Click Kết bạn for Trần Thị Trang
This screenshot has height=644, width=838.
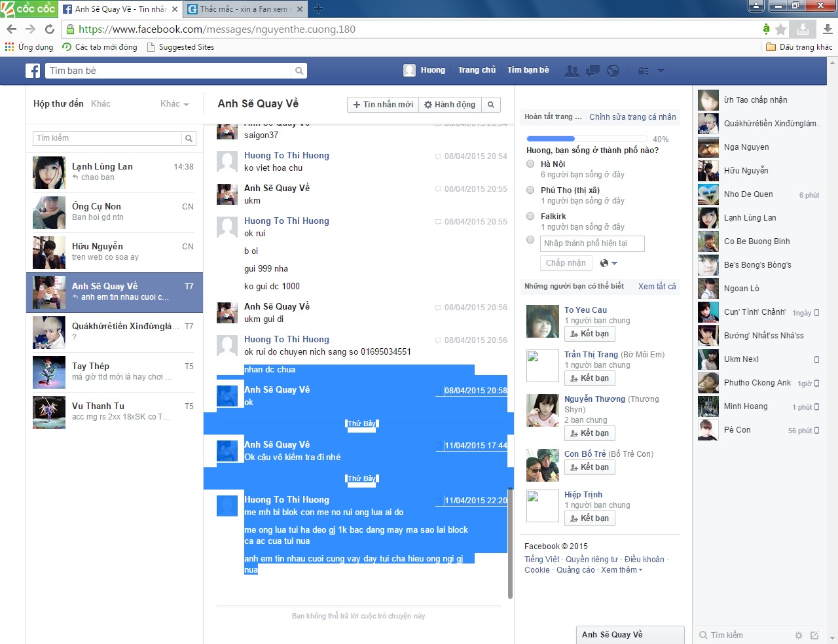pos(590,378)
